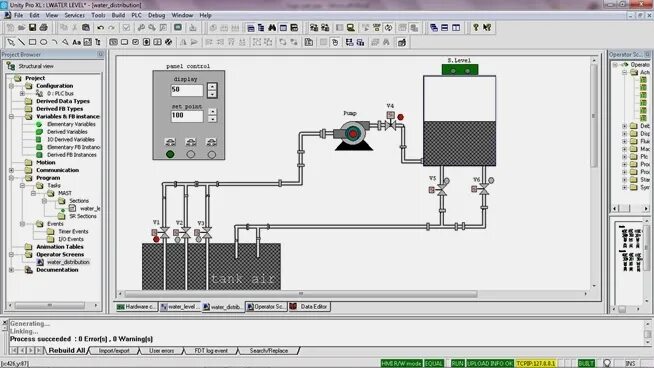
Task: Select the arrow selection tool
Action: click(x=10, y=42)
